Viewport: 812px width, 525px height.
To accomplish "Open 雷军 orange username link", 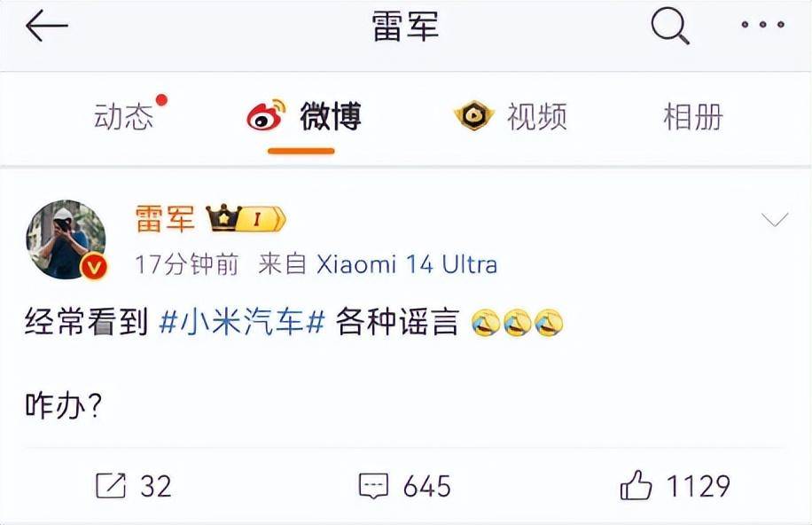I will (x=165, y=217).
